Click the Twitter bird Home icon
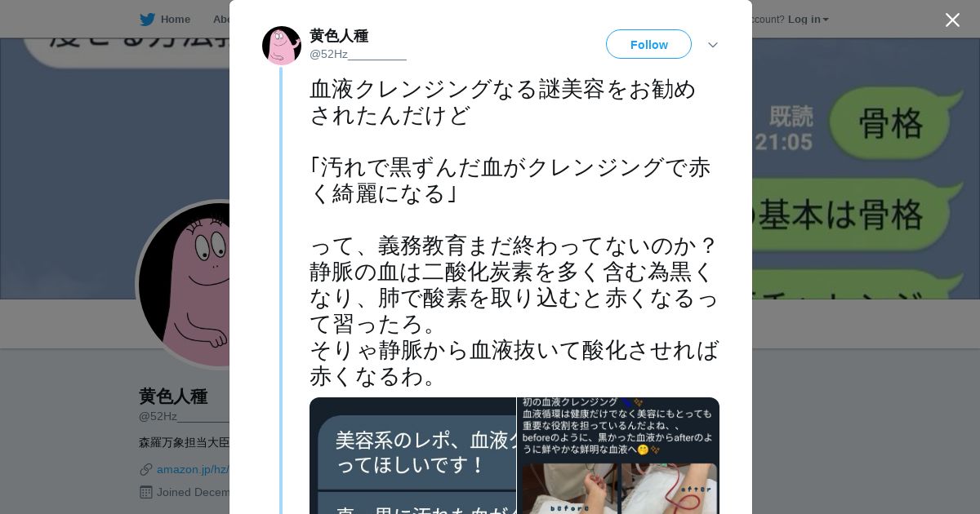 coord(148,20)
